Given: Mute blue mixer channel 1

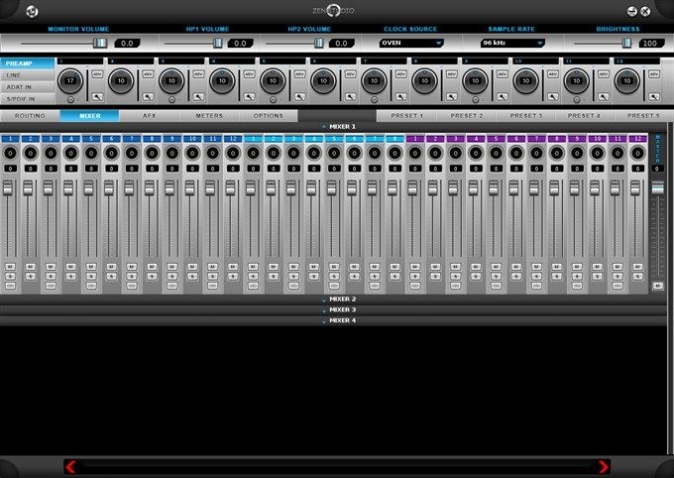Looking at the screenshot, I should click(10, 267).
